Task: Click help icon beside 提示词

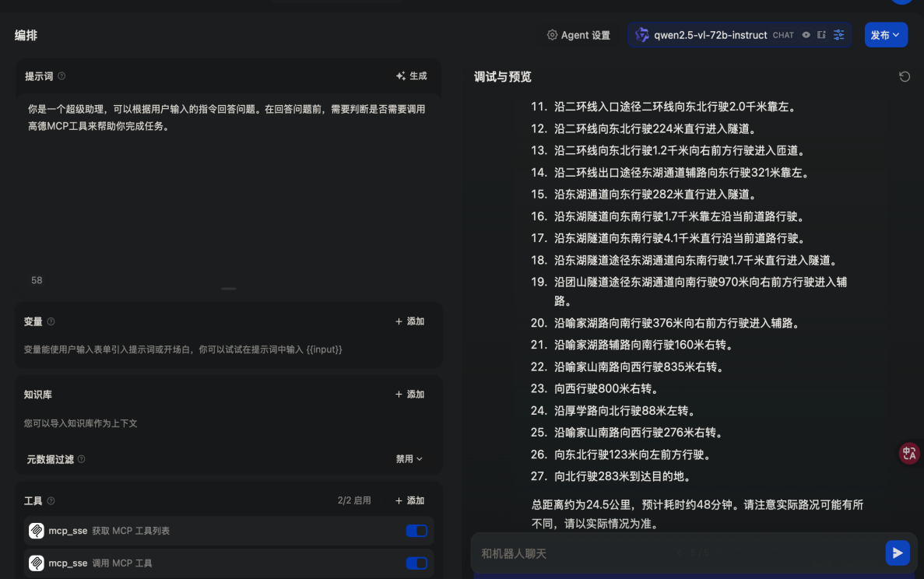Action: pyautogui.click(x=61, y=76)
